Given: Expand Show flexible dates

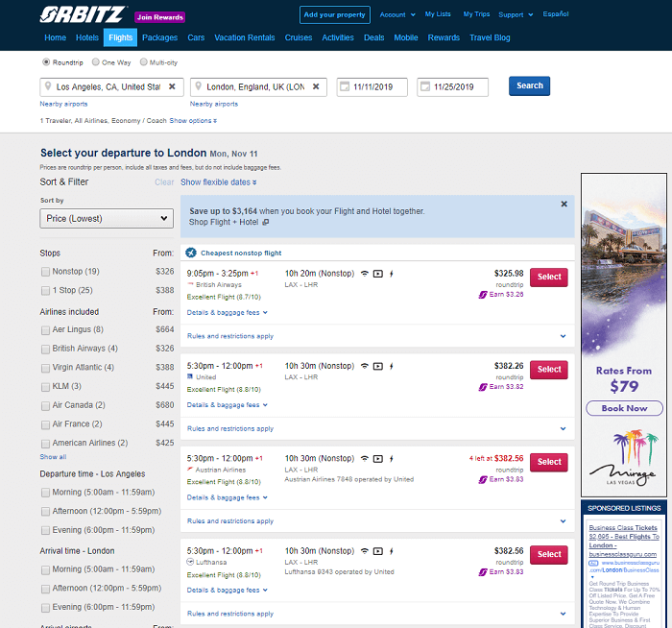Looking at the screenshot, I should point(219,182).
